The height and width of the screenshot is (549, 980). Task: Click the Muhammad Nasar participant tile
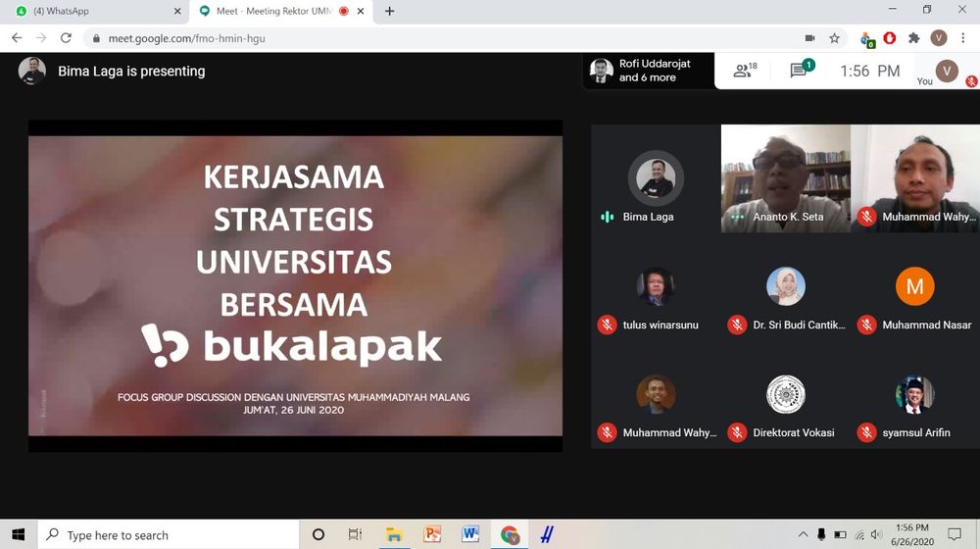pos(915,286)
